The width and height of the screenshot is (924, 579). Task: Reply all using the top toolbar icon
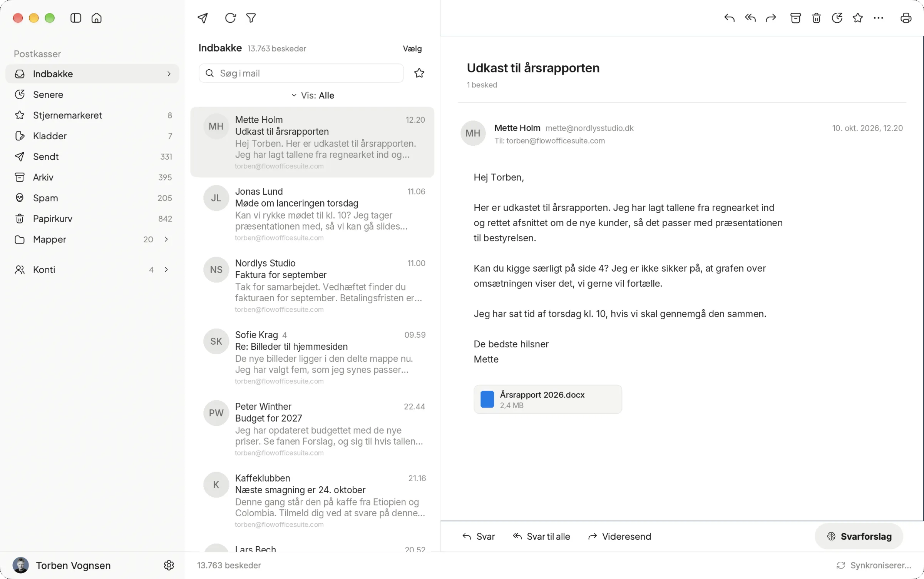point(750,18)
